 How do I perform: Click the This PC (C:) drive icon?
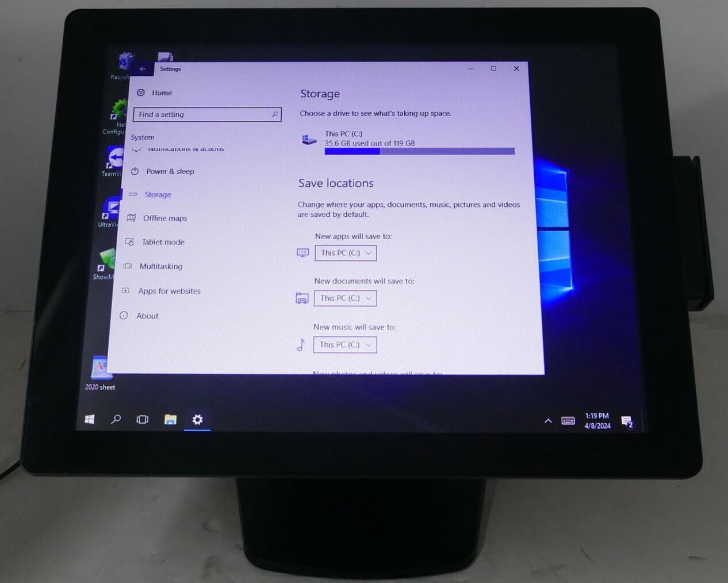tap(309, 140)
